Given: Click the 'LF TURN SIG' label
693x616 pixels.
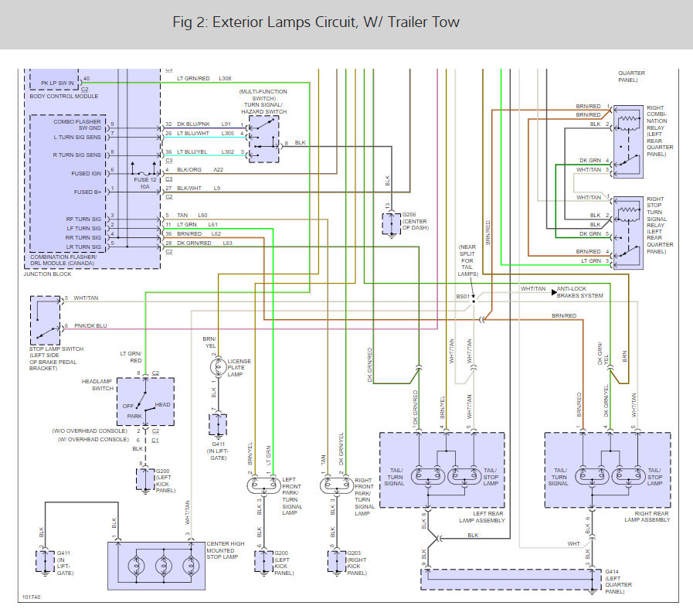Looking at the screenshot, I should 84,228.
